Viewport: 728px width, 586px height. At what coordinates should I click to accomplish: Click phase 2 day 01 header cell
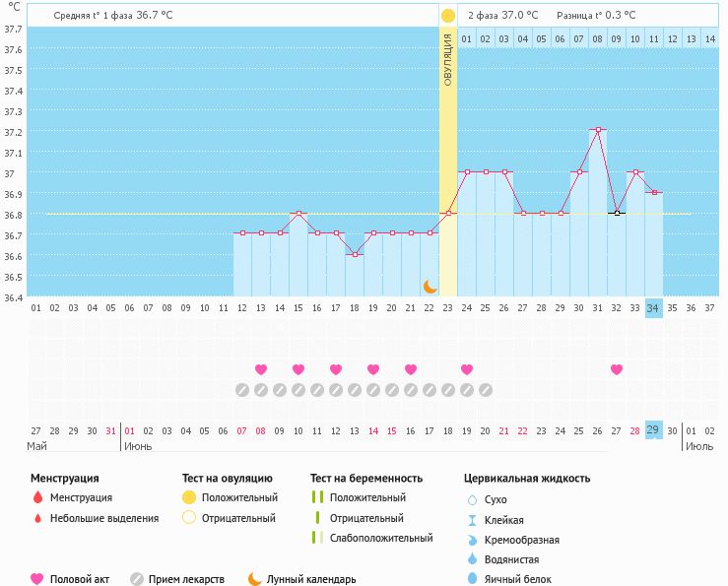467,38
